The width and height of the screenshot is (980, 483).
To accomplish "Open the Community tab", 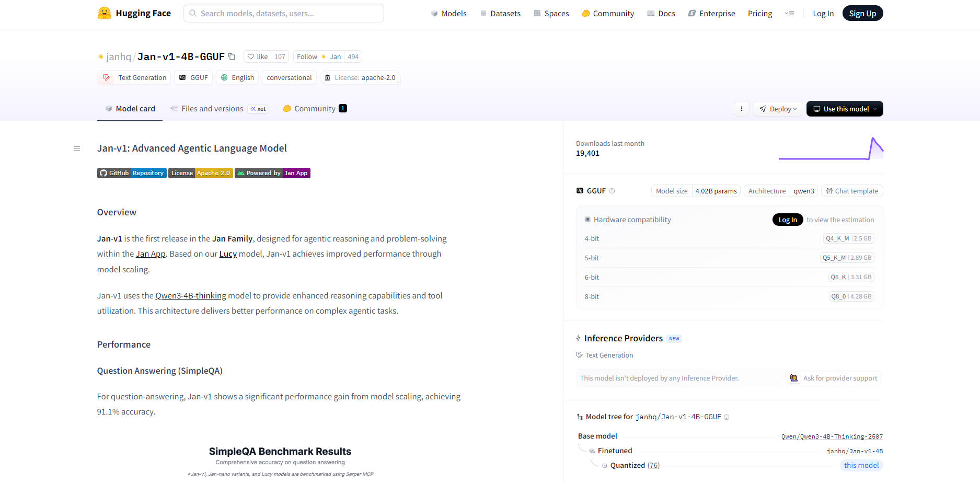I will coord(314,109).
